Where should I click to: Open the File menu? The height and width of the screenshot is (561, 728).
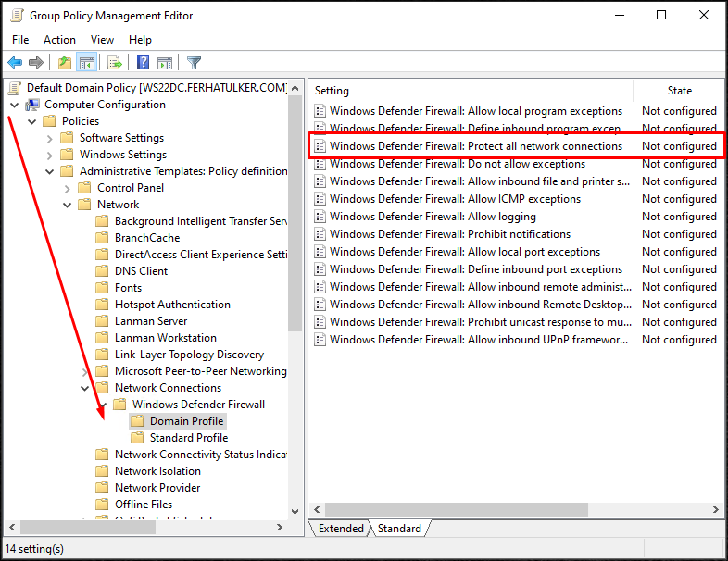(x=20, y=40)
